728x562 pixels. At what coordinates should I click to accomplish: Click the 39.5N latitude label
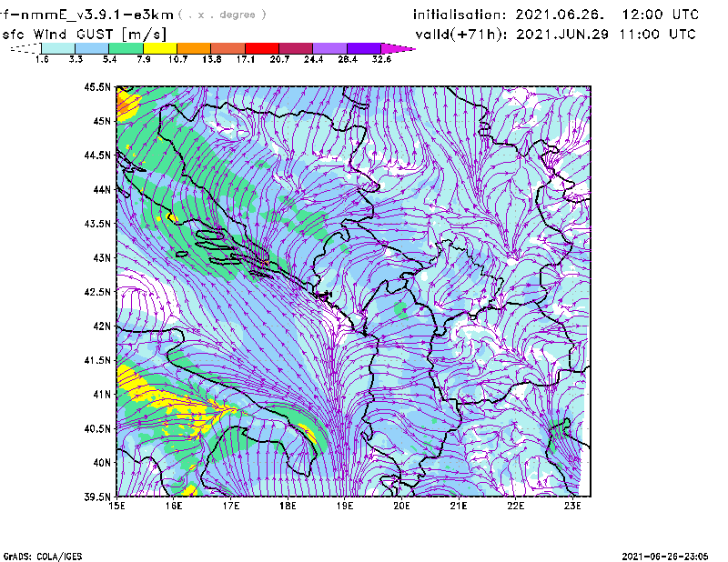pos(97,497)
